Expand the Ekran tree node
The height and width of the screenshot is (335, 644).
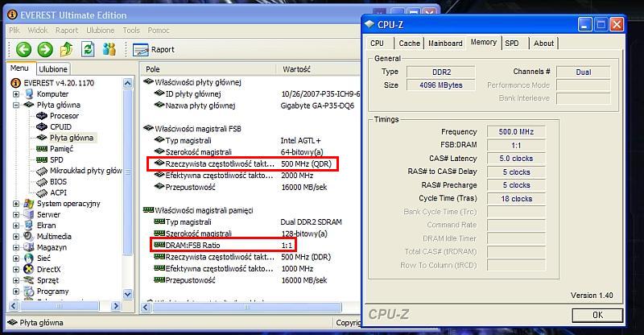15,225
